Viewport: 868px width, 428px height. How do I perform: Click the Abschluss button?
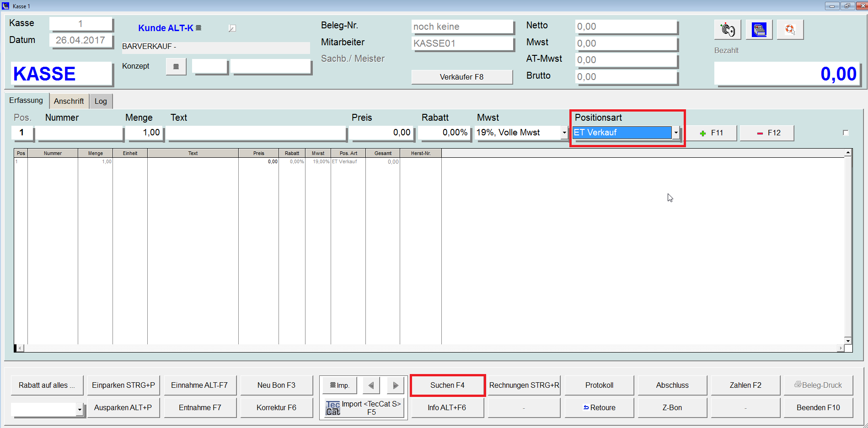click(672, 385)
